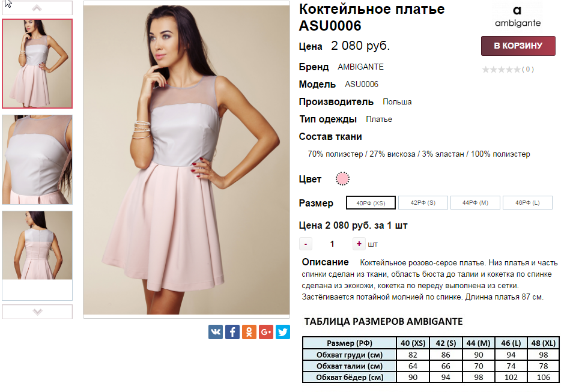Decrease quantity with the minus button
The height and width of the screenshot is (392, 570).
click(306, 244)
